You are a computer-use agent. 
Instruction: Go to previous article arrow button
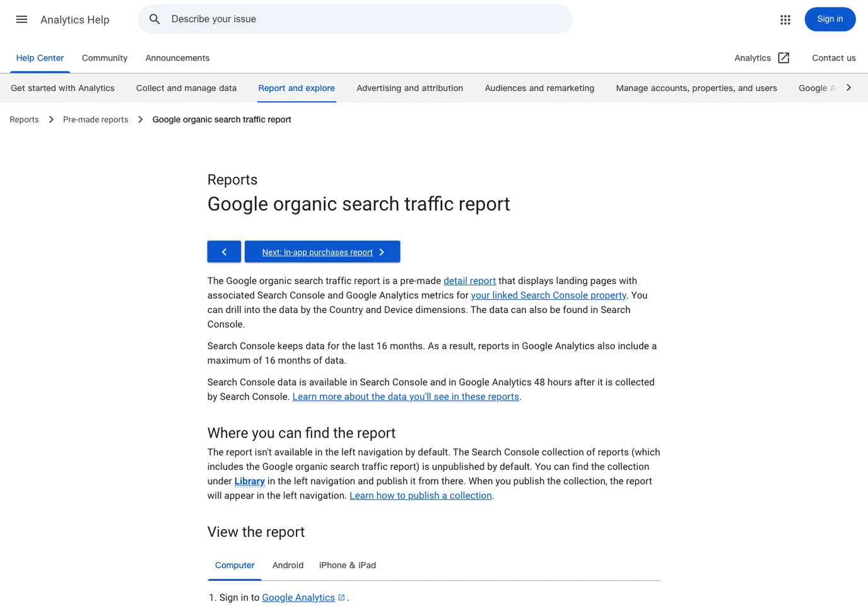coord(224,252)
